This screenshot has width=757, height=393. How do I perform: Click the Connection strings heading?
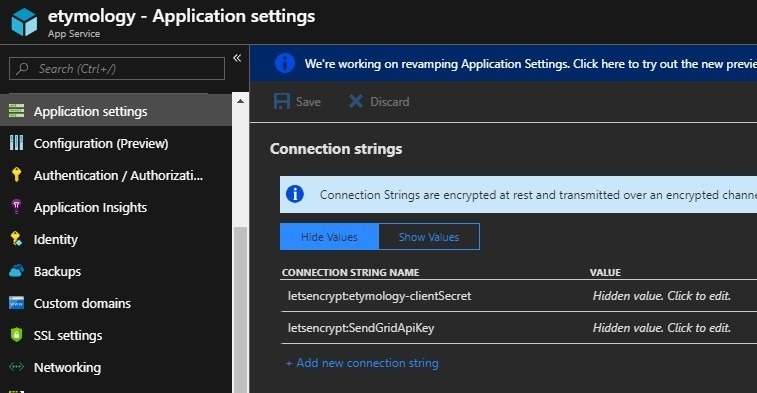pyautogui.click(x=336, y=149)
